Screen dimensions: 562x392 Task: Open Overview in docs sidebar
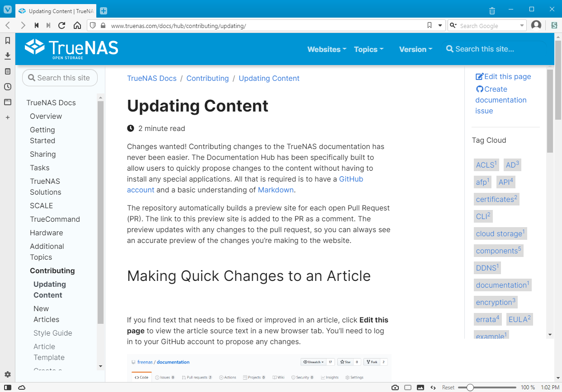click(46, 116)
